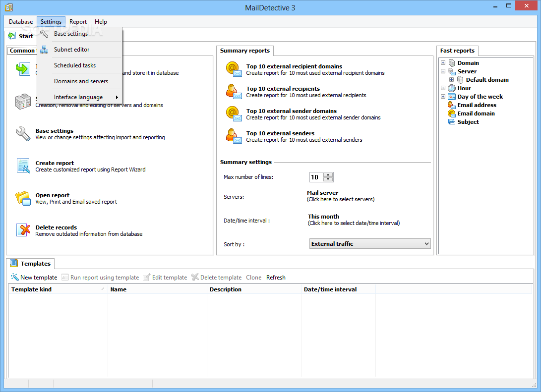The height and width of the screenshot is (392, 541).
Task: Click the MailDetective application icon in the title bar
Action: pyautogui.click(x=9, y=7)
